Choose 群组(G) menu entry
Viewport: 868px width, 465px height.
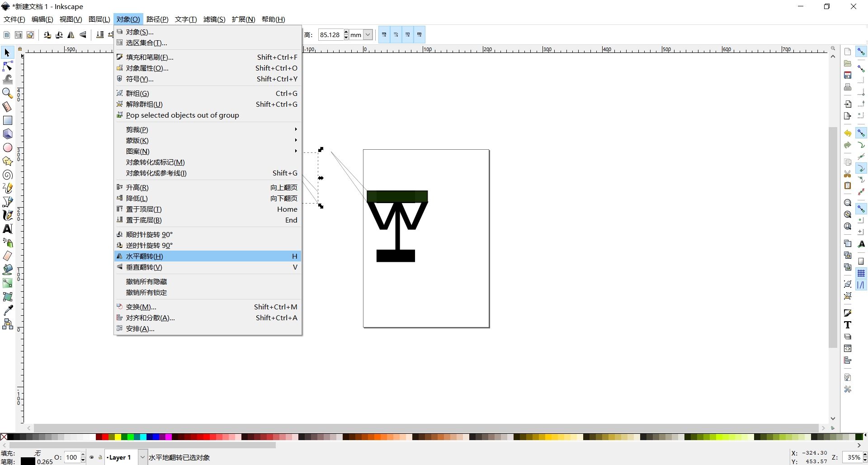pyautogui.click(x=208, y=93)
